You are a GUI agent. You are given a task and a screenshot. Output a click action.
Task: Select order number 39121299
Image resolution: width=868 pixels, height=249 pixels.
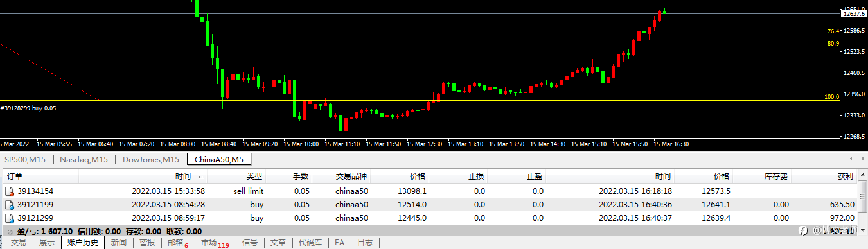[x=35, y=219]
